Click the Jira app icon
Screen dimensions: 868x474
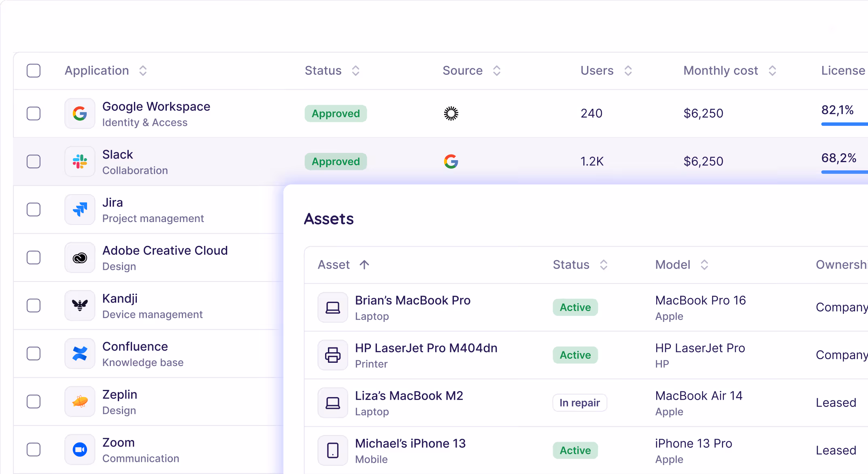coord(80,209)
